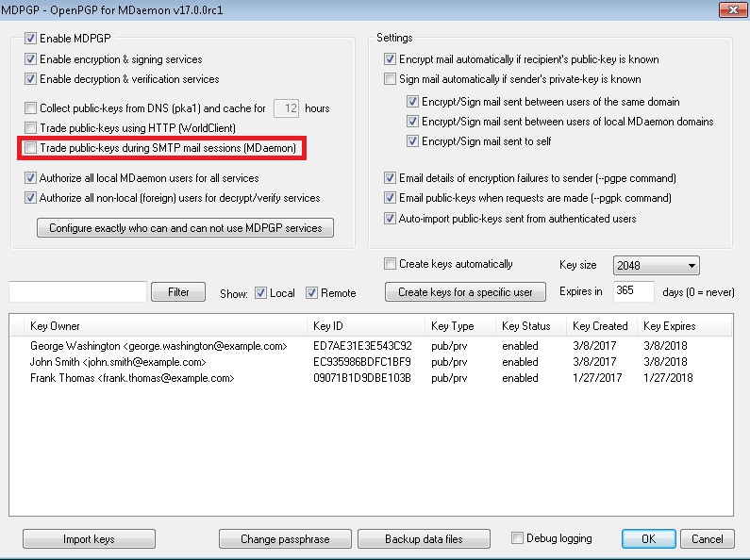This screenshot has height=560, width=750.
Task: Click John Smith's pub/prv key type
Action: click(x=449, y=362)
